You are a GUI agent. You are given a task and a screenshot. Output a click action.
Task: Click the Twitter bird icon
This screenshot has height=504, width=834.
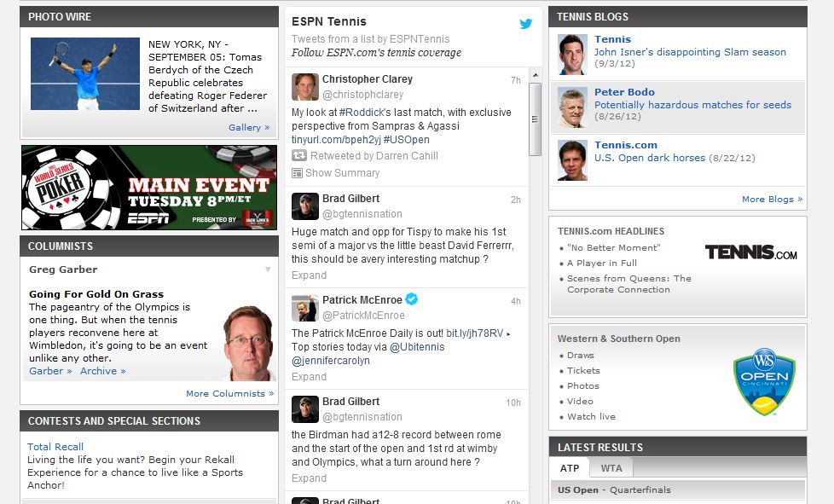[x=525, y=24]
